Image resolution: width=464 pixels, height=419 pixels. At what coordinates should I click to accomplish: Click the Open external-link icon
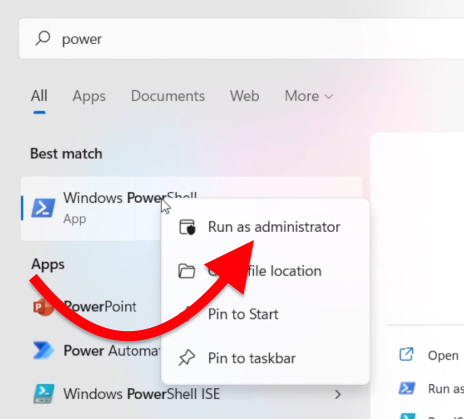tap(406, 354)
